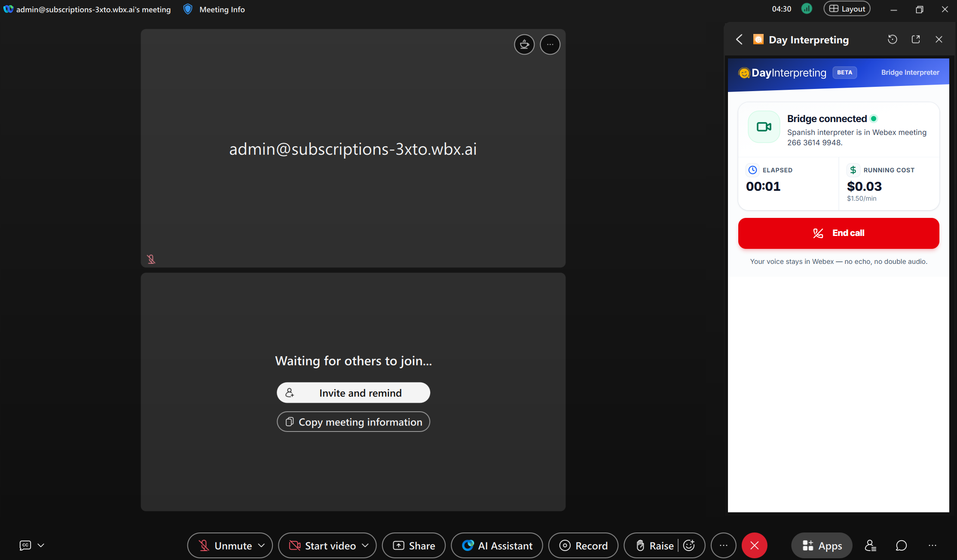Open more meeting options in toolbar center

click(724, 546)
